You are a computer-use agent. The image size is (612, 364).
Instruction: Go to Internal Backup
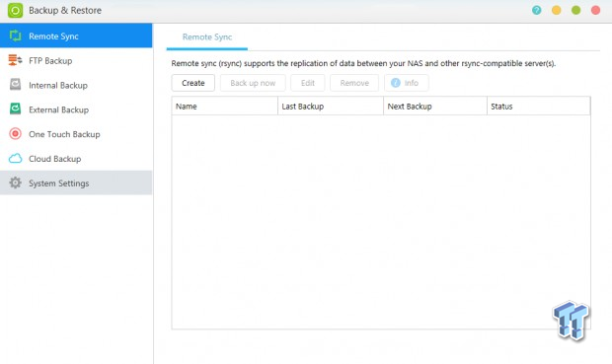(x=76, y=85)
